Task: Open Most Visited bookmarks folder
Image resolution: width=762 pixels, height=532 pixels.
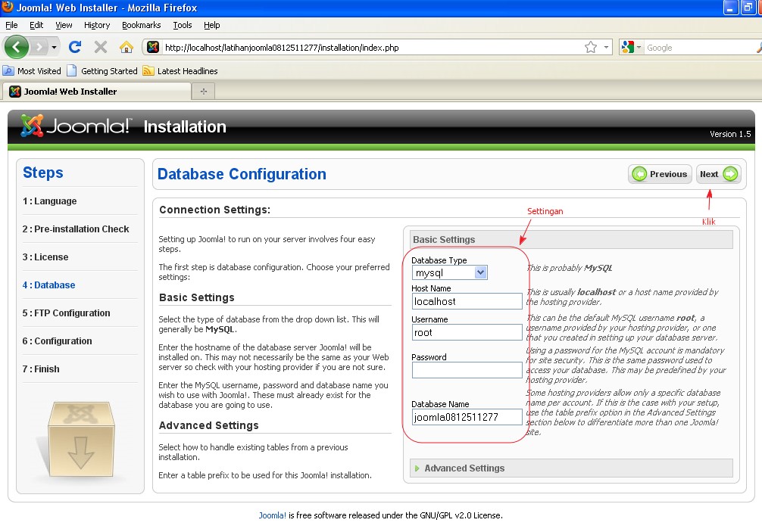Action: (x=32, y=71)
